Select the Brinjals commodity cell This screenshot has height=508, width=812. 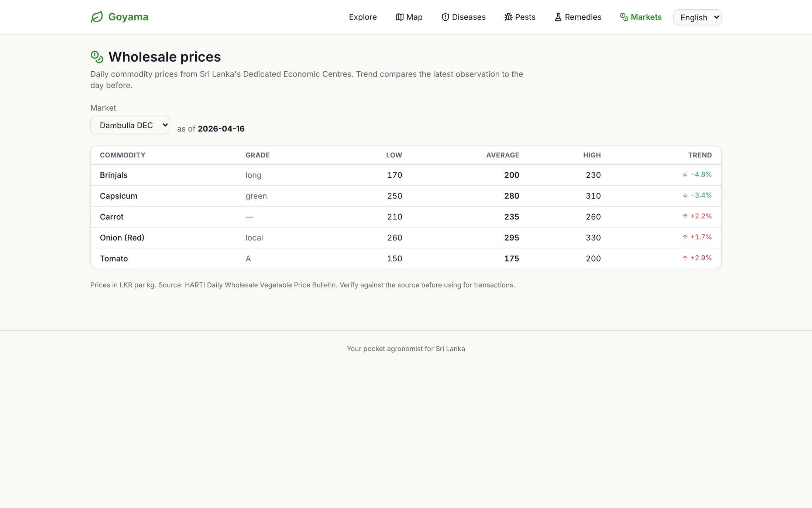pyautogui.click(x=114, y=175)
